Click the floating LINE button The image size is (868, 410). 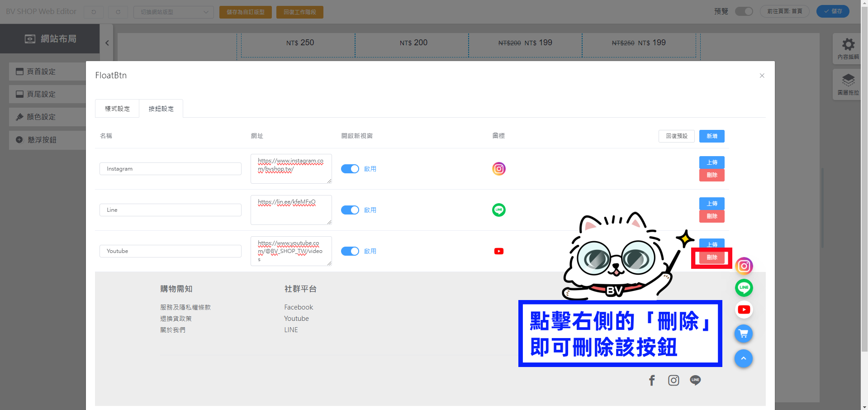pyautogui.click(x=744, y=288)
